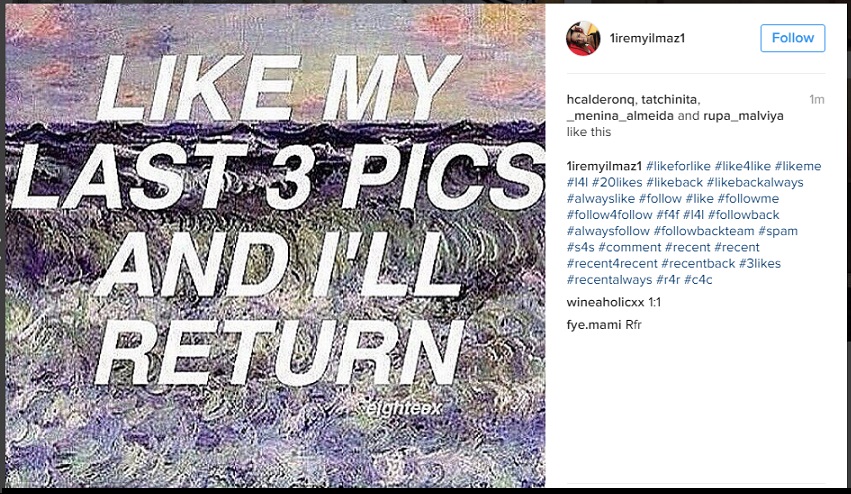Viewport: 851px width, 494px height.
Task: Open the 1iremyilmaz1 username in header
Action: pyautogui.click(x=647, y=38)
